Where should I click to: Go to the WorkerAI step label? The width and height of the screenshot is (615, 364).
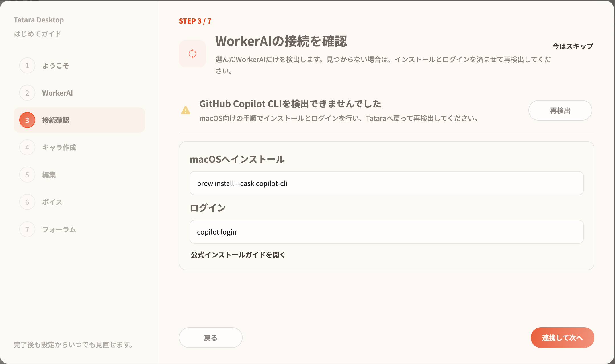coord(58,93)
